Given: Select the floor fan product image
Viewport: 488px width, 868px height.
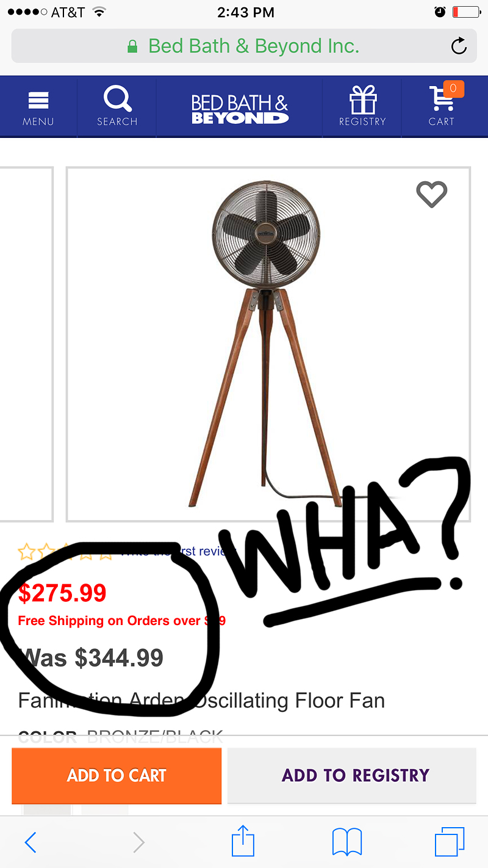Looking at the screenshot, I should (x=268, y=344).
